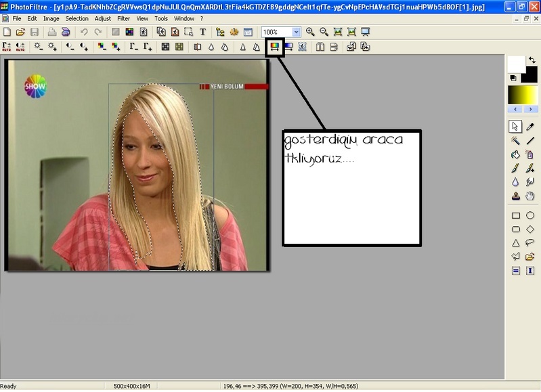Redo the last undone action
The image size is (541, 392).
[98, 32]
